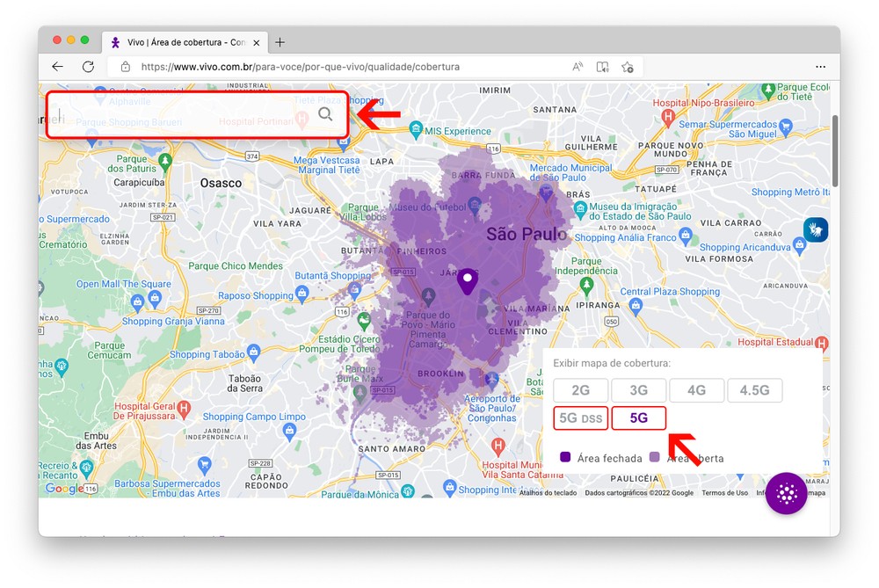Open Atalhos do teclado link
The height and width of the screenshot is (588, 879).
click(x=548, y=493)
